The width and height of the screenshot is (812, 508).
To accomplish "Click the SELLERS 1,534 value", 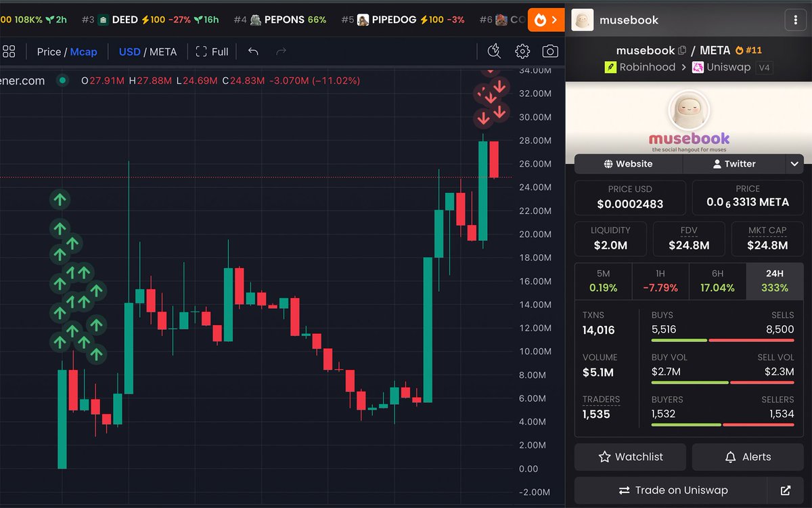I will (782, 414).
